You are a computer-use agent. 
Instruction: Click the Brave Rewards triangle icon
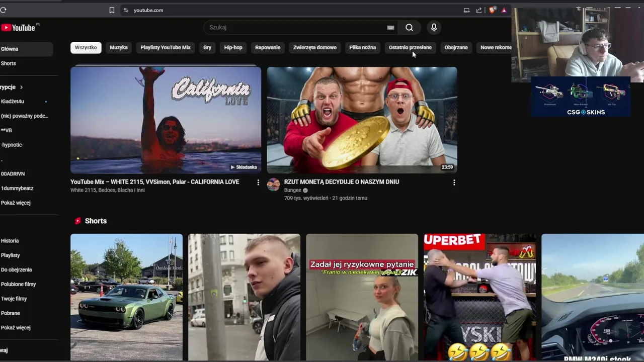click(504, 10)
